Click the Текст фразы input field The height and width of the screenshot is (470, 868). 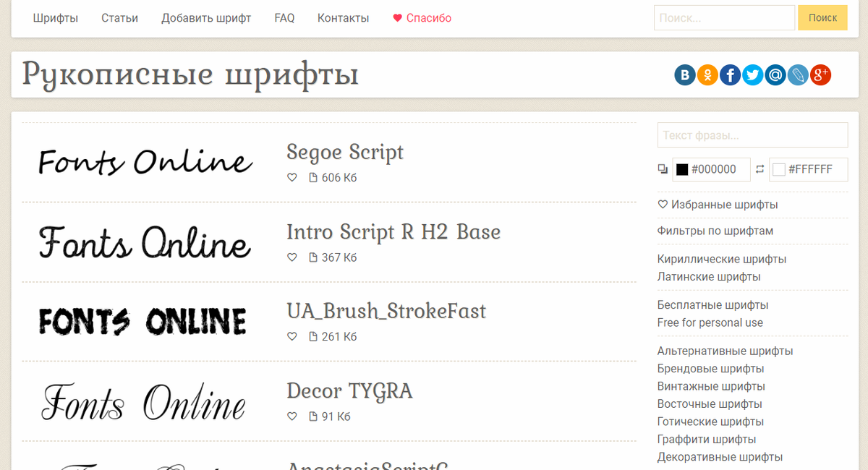coord(752,134)
